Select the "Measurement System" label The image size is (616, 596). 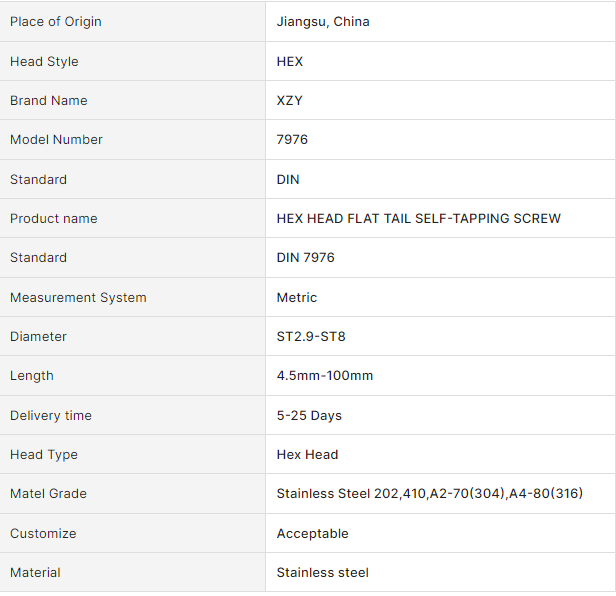tap(78, 298)
